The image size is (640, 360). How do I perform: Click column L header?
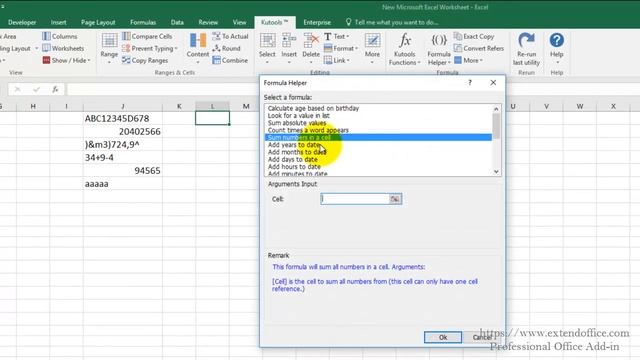(212, 106)
